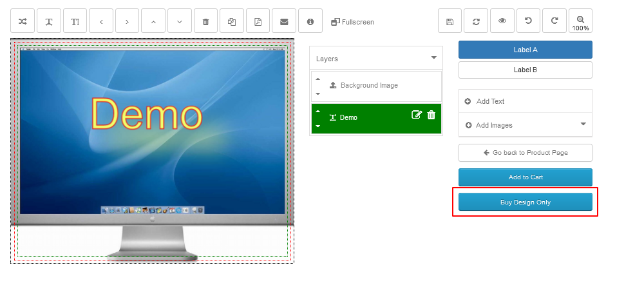644x285 pixels.
Task: Click Add Text
Action: [526, 101]
